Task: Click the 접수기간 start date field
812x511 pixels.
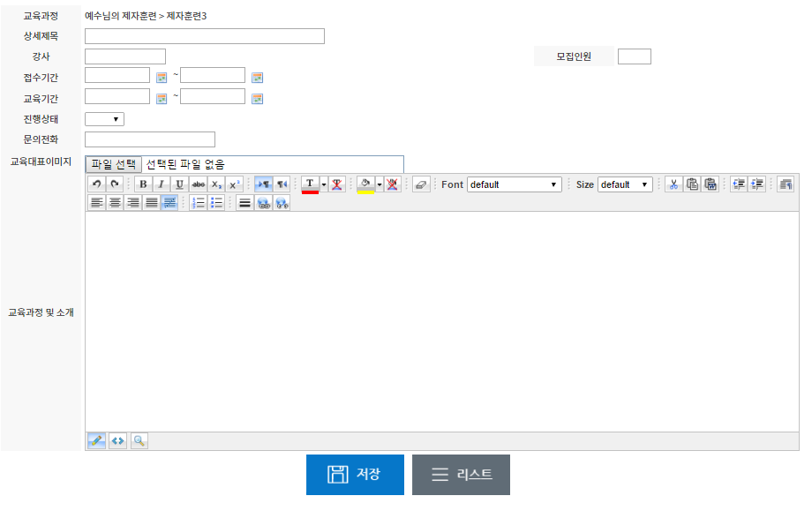Action: coord(117,75)
